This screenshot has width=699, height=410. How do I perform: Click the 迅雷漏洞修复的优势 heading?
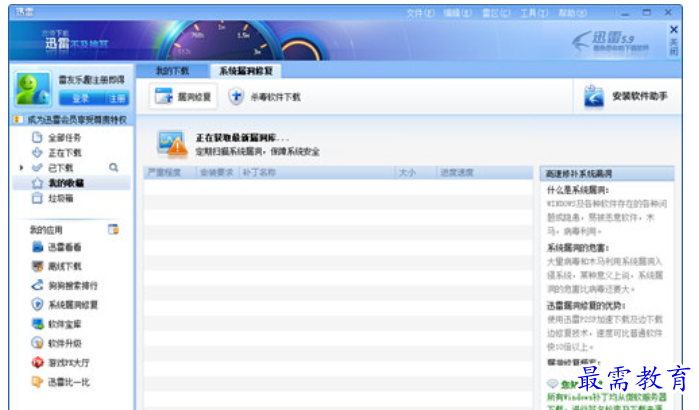tap(586, 306)
